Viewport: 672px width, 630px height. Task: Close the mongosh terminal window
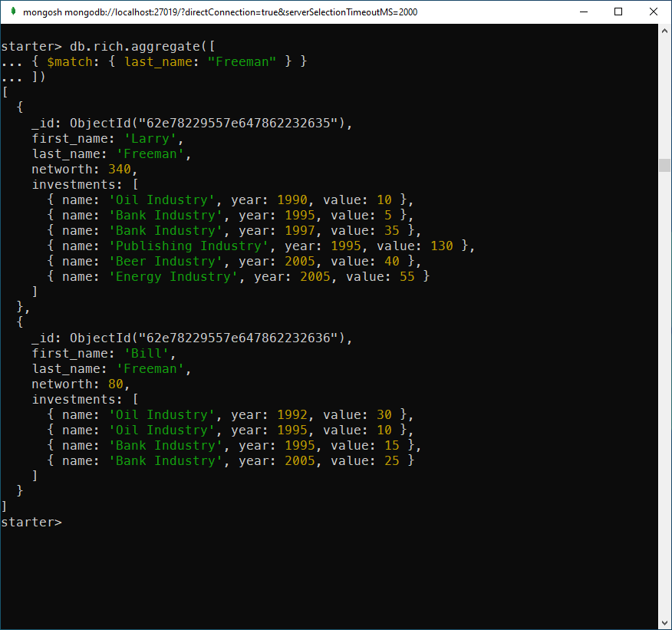point(653,12)
